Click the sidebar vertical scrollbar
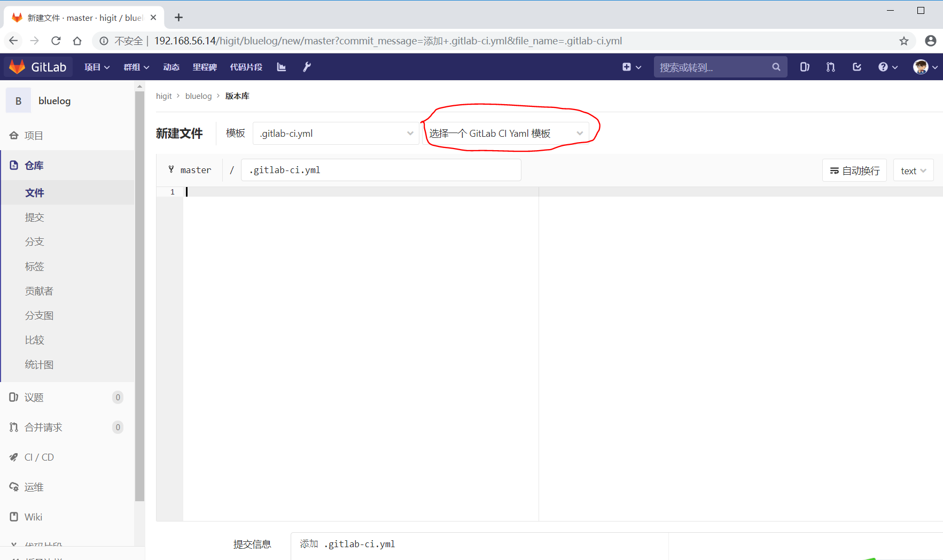The width and height of the screenshot is (943, 560). (x=140, y=297)
